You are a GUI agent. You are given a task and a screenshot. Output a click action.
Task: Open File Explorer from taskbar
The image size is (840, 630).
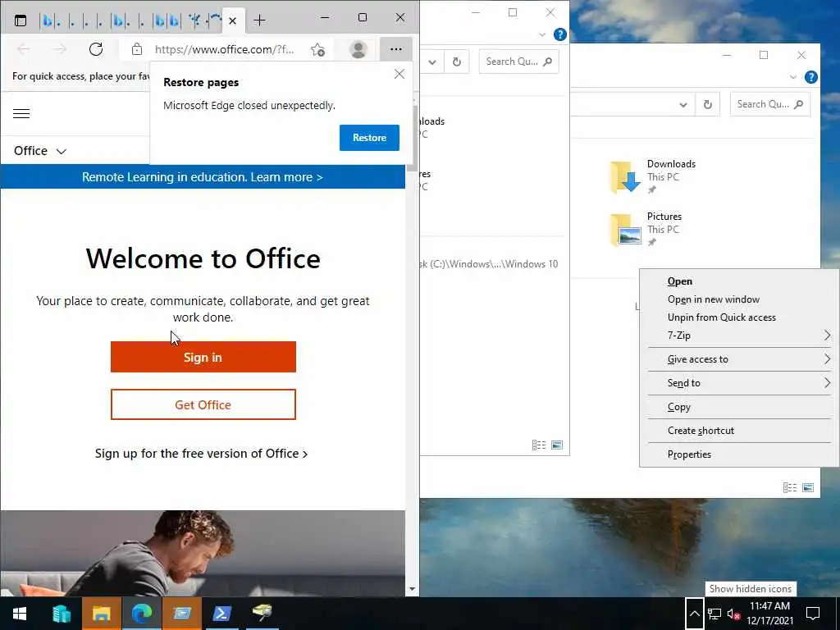(101, 614)
